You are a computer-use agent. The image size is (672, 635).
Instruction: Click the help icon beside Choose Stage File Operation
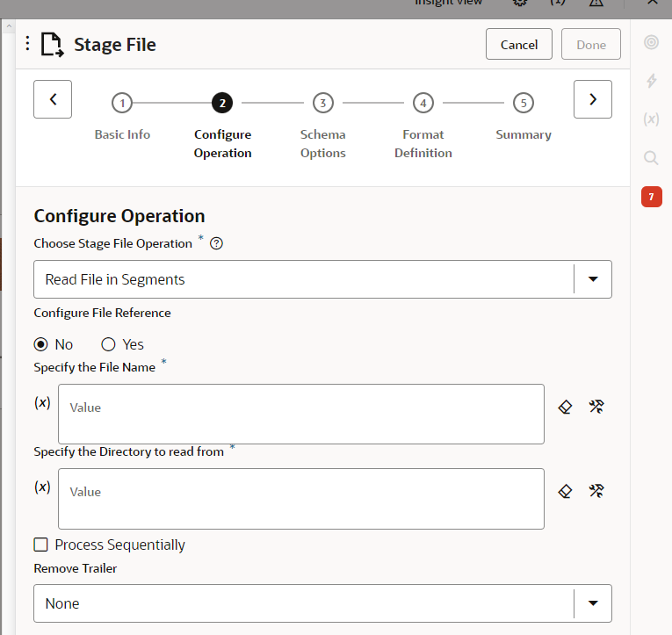point(216,244)
